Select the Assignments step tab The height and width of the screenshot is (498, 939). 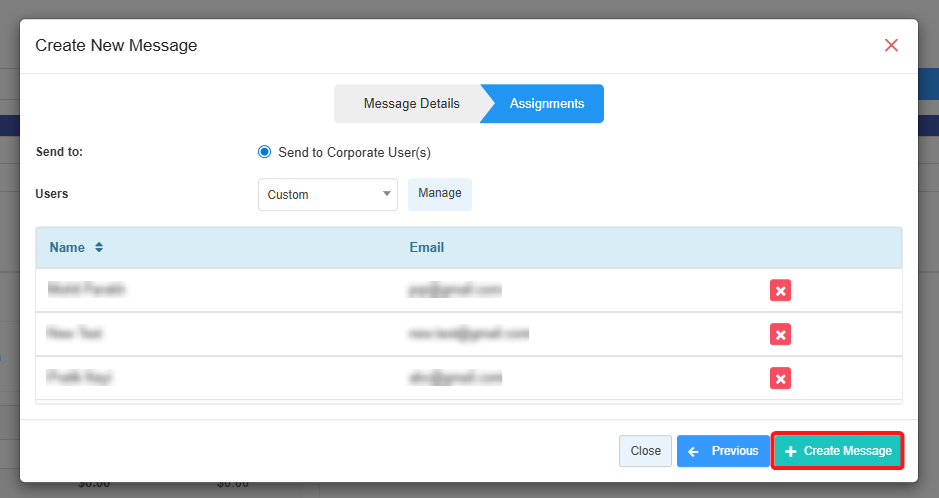pyautogui.click(x=546, y=104)
